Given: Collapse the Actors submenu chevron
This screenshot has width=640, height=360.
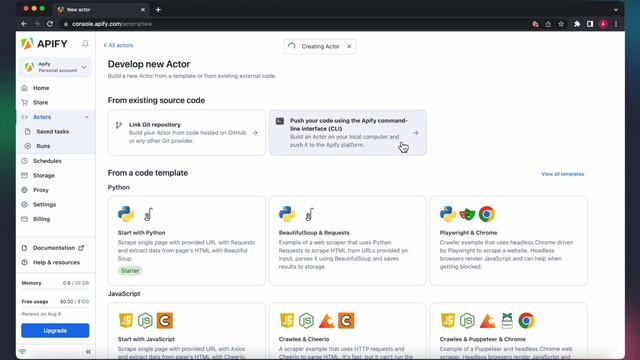Looking at the screenshot, I should pyautogui.click(x=86, y=117).
